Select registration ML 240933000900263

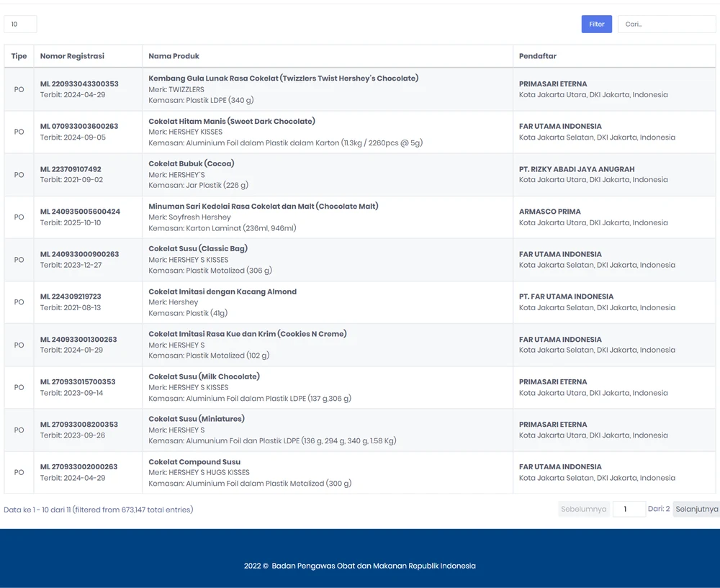pos(79,254)
